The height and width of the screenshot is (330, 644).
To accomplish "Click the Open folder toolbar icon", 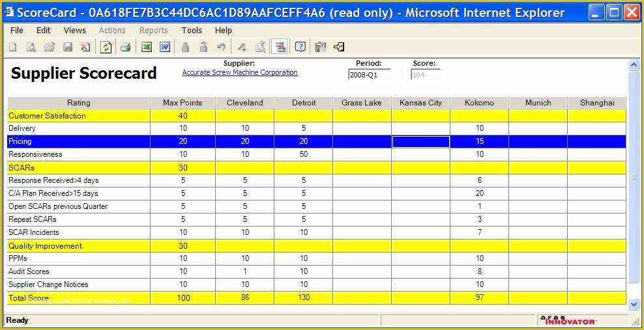I will [x=50, y=47].
